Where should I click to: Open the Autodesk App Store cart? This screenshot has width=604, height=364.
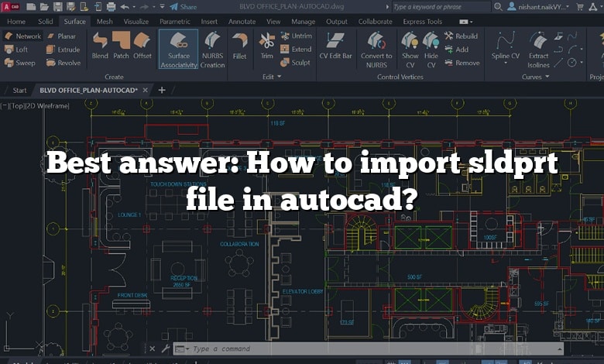[x=580, y=7]
